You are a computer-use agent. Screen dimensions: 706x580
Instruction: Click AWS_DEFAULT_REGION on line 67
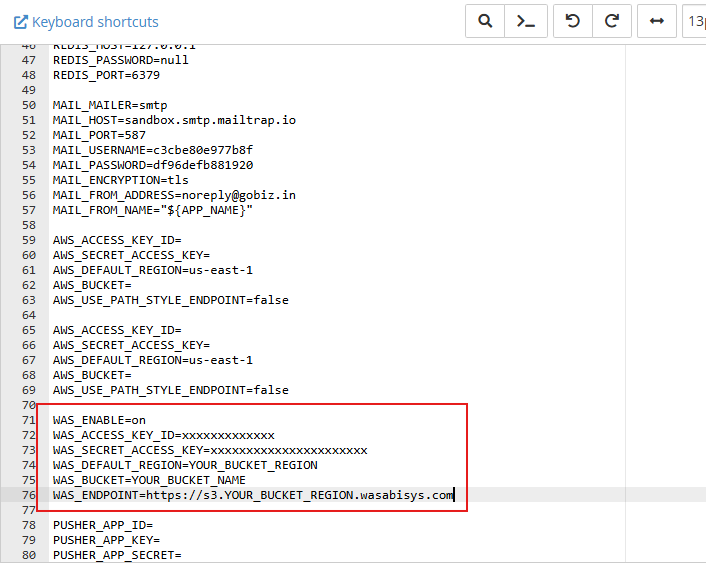click(x=153, y=360)
